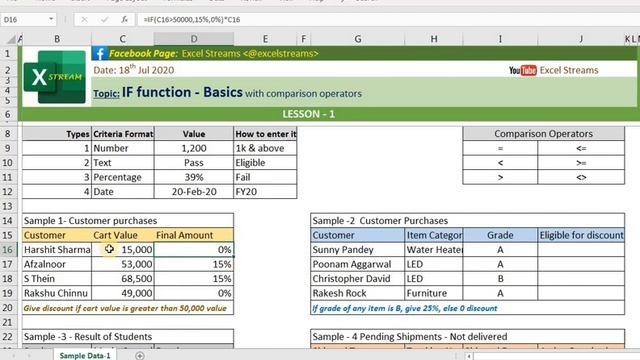Select item category cell 'Furniture'
640x360 pixels.
pos(433,293)
